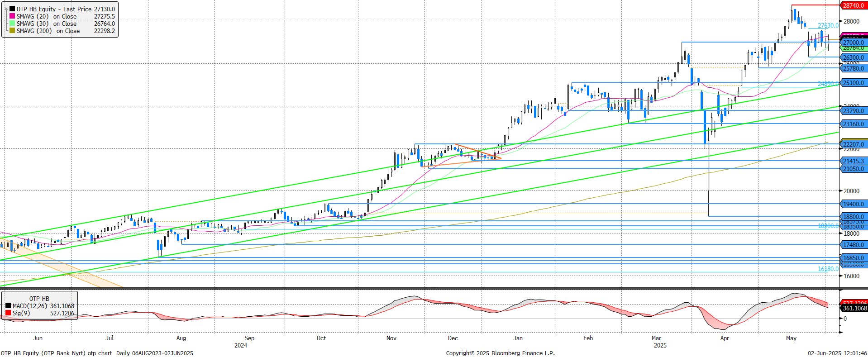Click the black 361.1068 MACD axis label
This screenshot has height=357, width=868.
[854, 308]
